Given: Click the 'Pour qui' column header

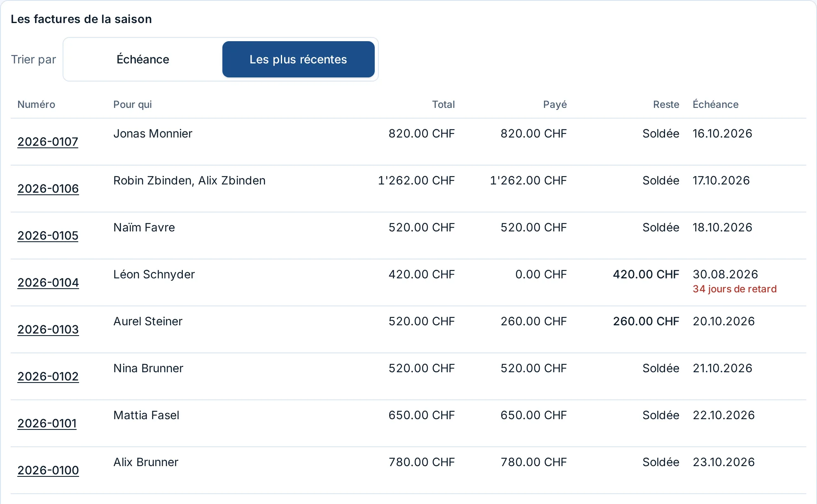Looking at the screenshot, I should click(x=133, y=105).
